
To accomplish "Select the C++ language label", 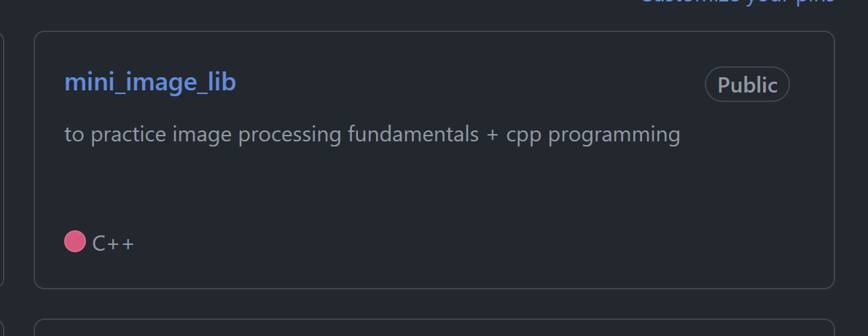I will coord(113,243).
